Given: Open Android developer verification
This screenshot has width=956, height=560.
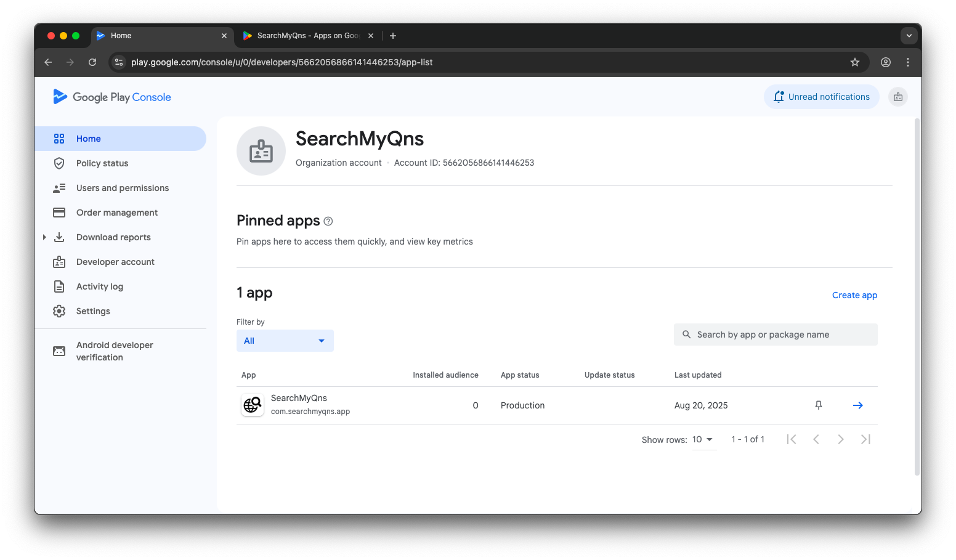Looking at the screenshot, I should point(120,351).
